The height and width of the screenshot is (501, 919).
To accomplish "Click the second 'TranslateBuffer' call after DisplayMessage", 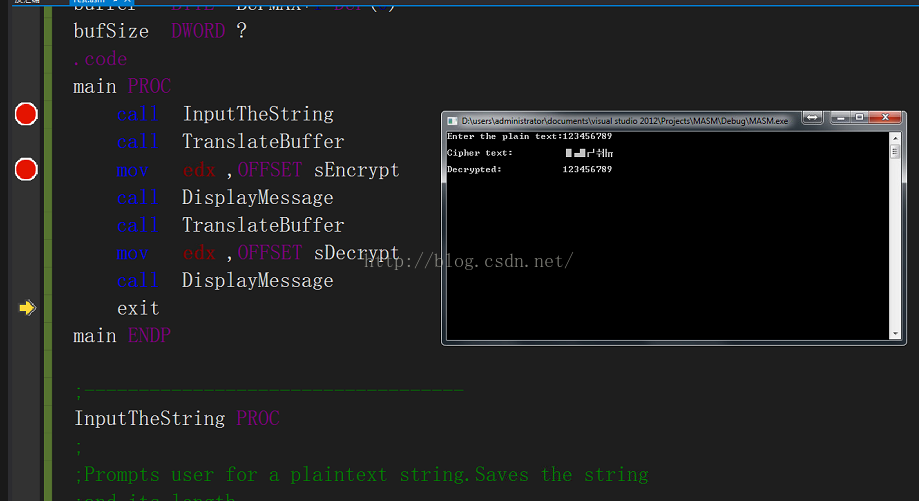I will [x=263, y=225].
